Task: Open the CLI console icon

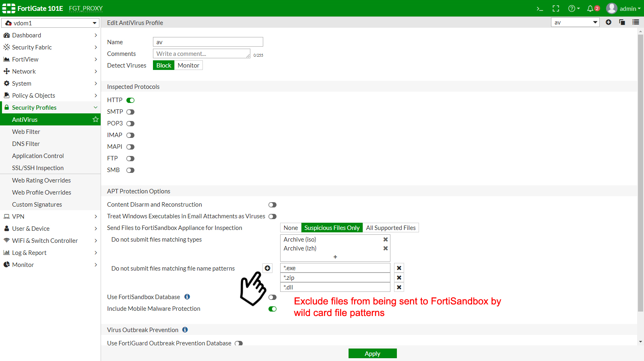Action: [540, 8]
